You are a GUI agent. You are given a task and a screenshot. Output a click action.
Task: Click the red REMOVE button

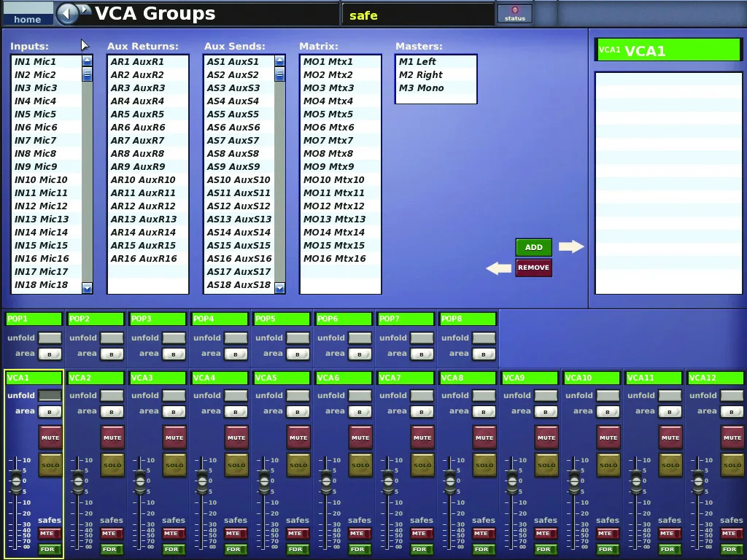(533, 268)
